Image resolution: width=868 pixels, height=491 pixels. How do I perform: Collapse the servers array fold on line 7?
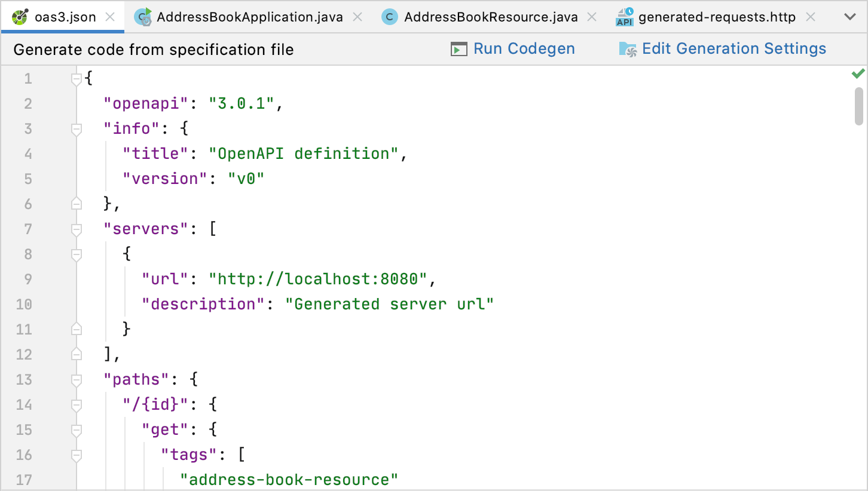coord(76,229)
